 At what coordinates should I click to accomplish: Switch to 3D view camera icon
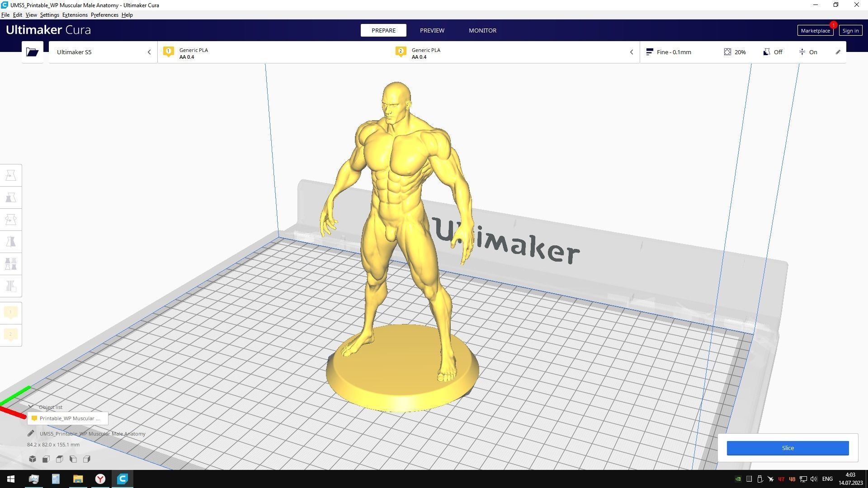(x=33, y=459)
